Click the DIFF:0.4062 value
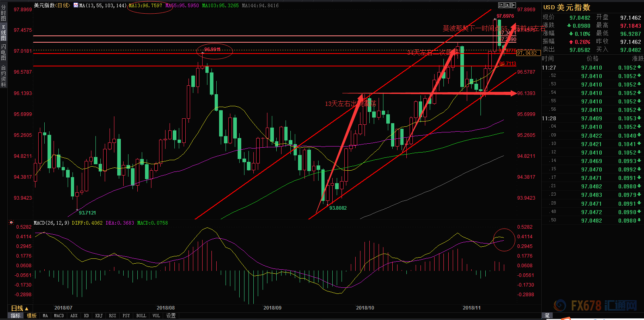The width and height of the screenshot is (644, 320). (x=87, y=223)
